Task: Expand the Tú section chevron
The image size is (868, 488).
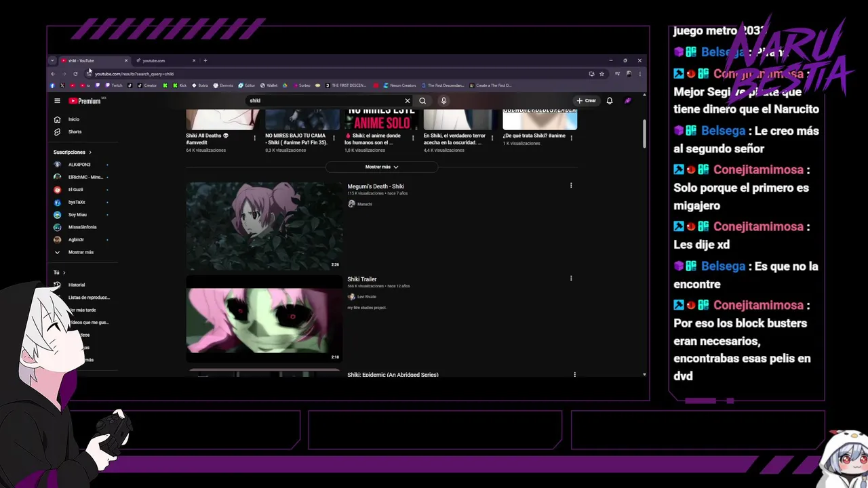Action: click(x=64, y=272)
